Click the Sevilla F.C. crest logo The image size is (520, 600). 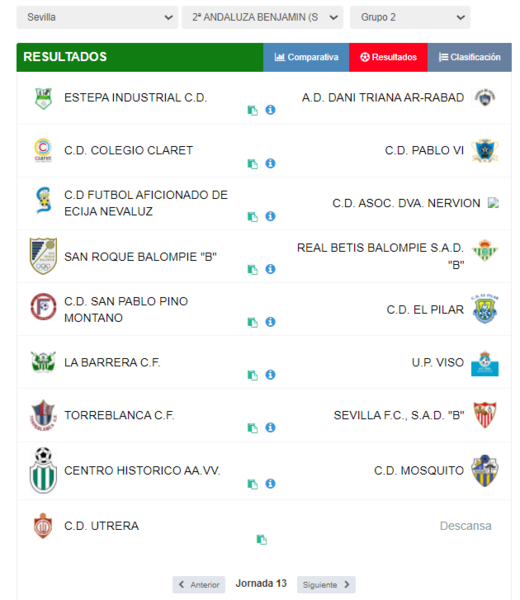(484, 415)
